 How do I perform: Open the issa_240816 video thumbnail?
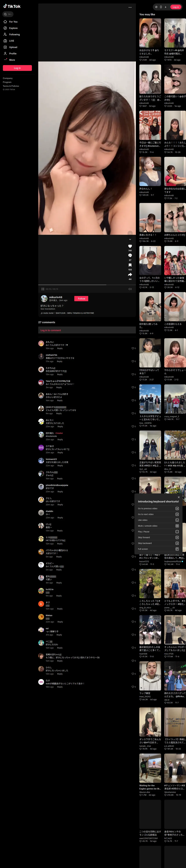[x=150, y=399]
